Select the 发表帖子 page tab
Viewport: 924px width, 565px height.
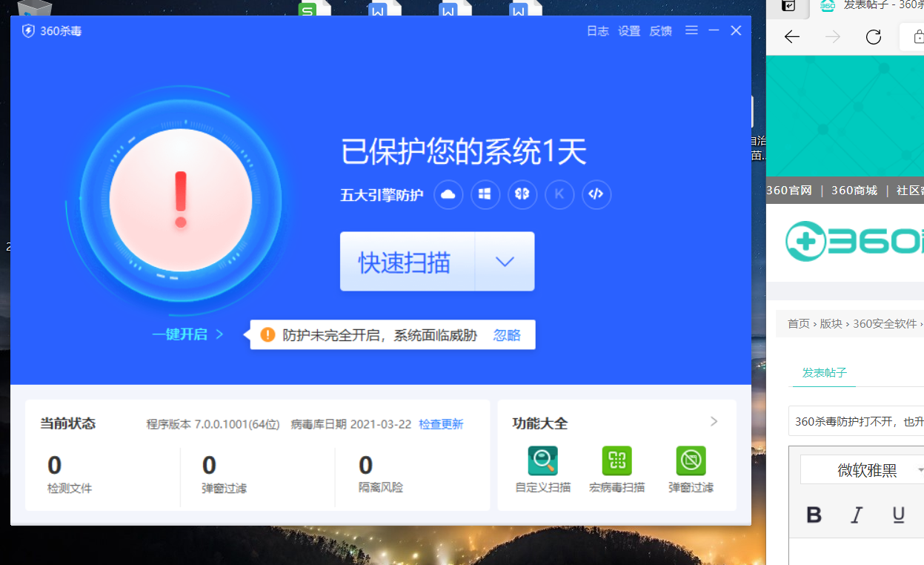[x=824, y=373]
